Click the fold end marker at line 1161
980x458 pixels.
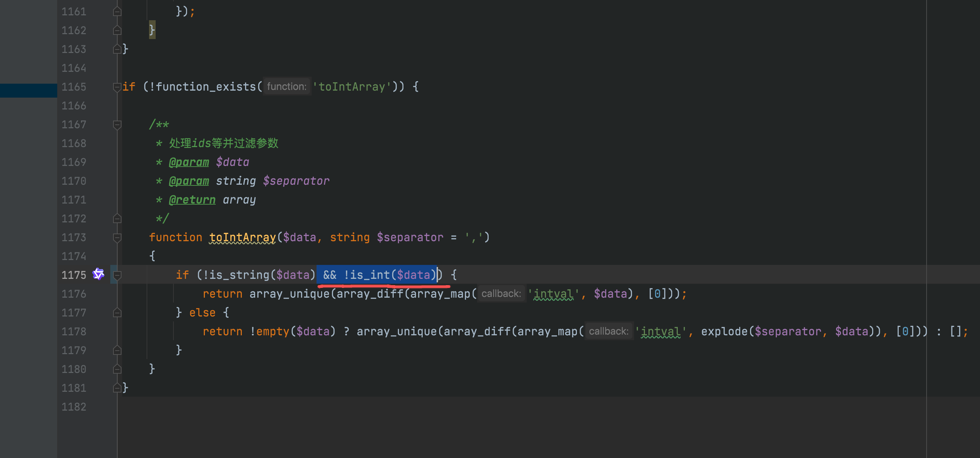point(117,12)
